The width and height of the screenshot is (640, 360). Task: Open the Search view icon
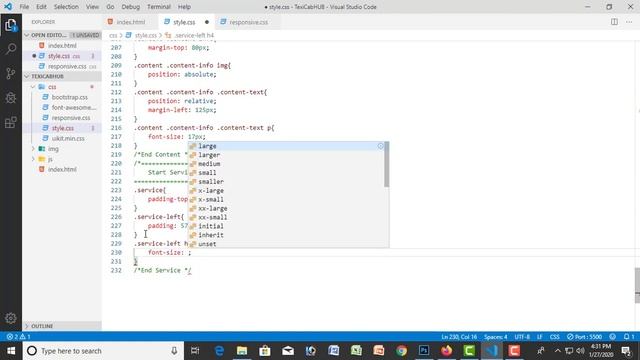[11, 49]
